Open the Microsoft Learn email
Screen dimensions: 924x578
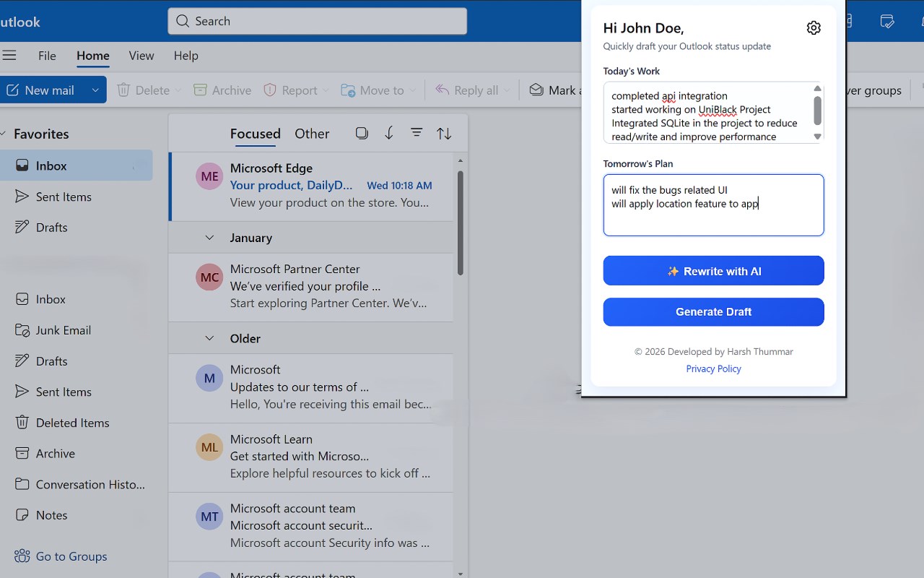tap(311, 457)
